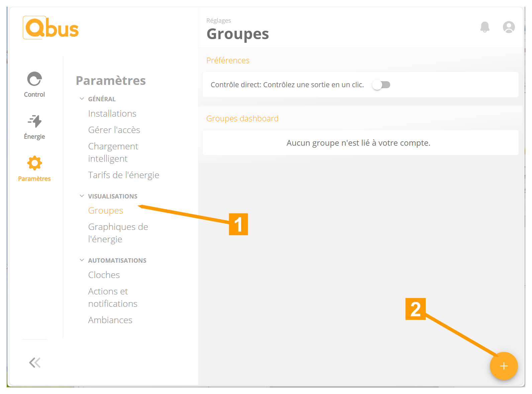The image size is (532, 394).
Task: Open Actions et notifications
Action: (x=113, y=297)
